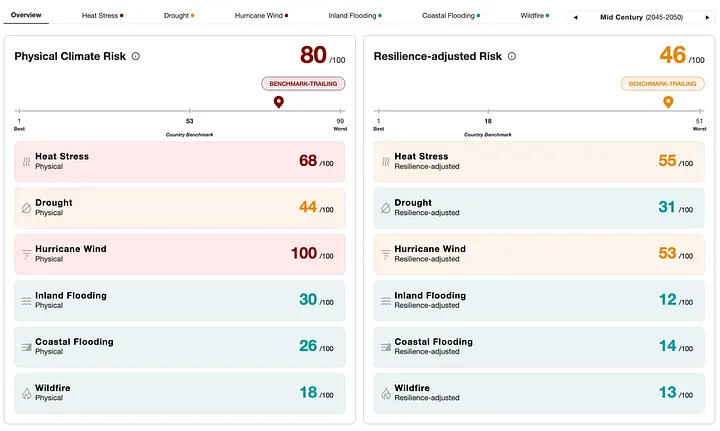Switch to the Heat Stress tab
720x431 pixels.
click(x=102, y=16)
